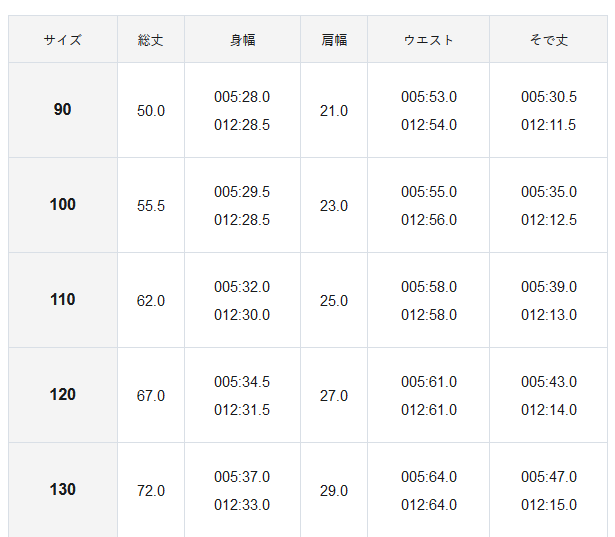Screen dimensions: 615x537
Task: Click 012:58.0 in the ウエスト column
Action: click(x=429, y=315)
